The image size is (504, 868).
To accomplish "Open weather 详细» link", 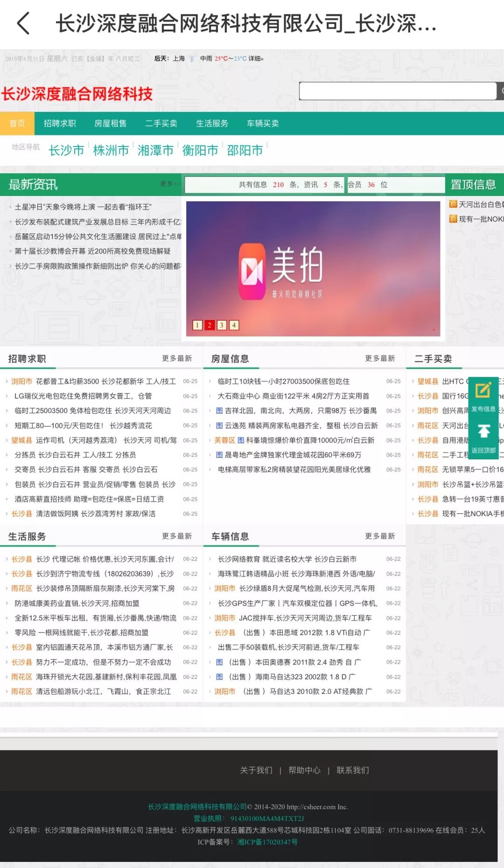I will [256, 59].
